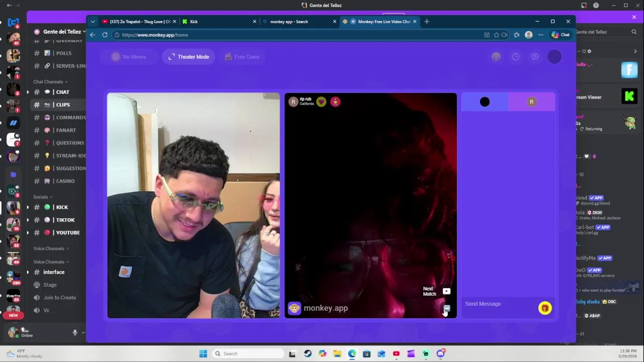Open a new browser tab

point(427,22)
